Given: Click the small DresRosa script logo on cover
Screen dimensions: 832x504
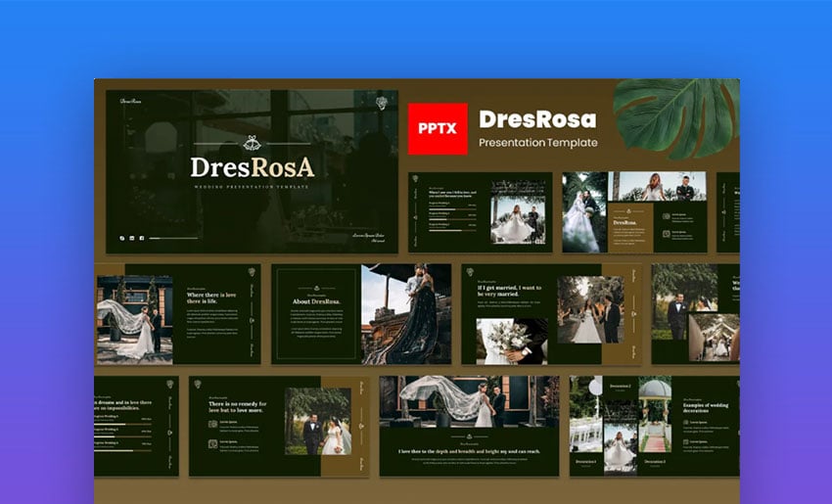Looking at the screenshot, I should coord(132,102).
